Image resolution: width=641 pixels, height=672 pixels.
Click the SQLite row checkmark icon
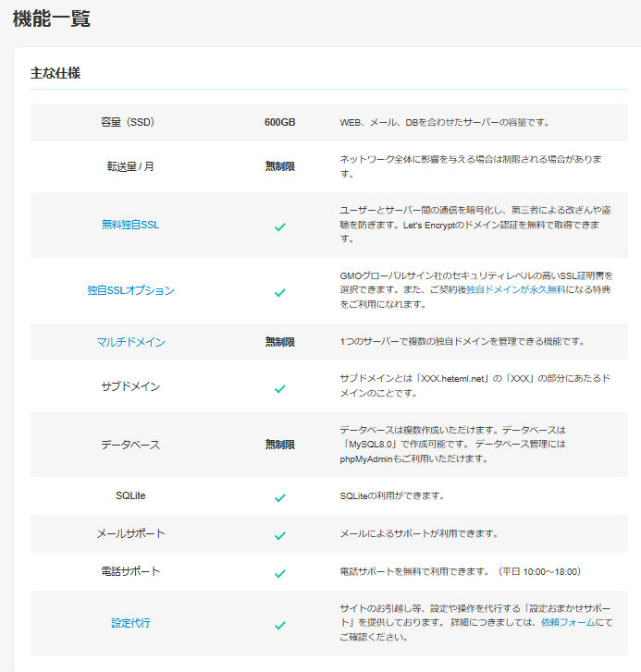point(279,496)
